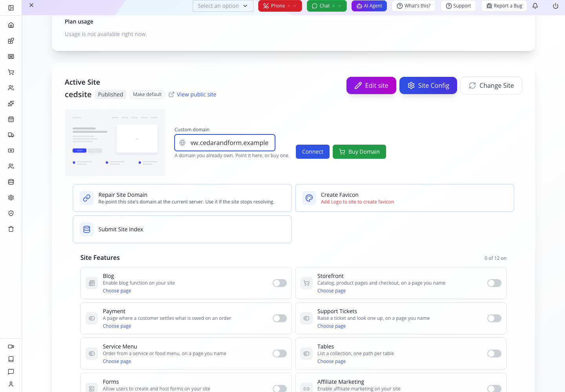565x392 pixels.
Task: Open the Home icon in the sidebar
Action: [11, 25]
